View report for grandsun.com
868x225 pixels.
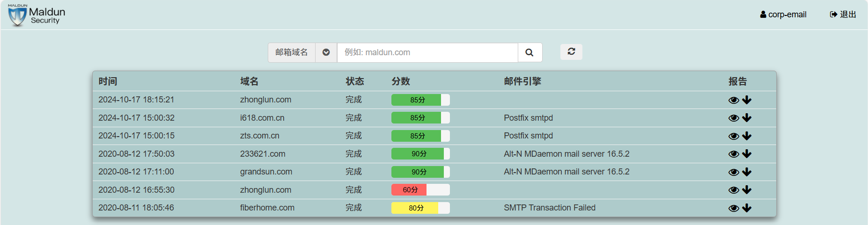[734, 172]
